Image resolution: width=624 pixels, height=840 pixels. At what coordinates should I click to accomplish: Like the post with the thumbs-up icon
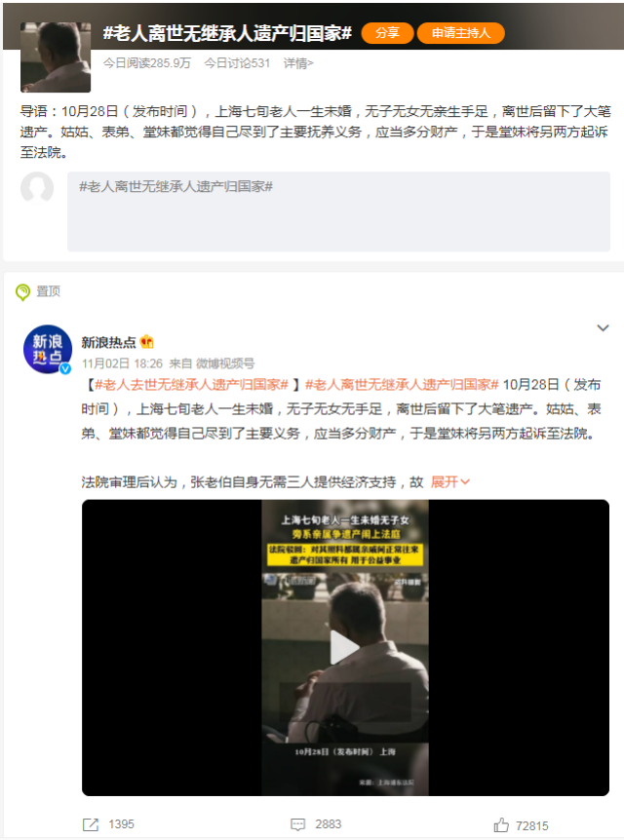pos(501,824)
